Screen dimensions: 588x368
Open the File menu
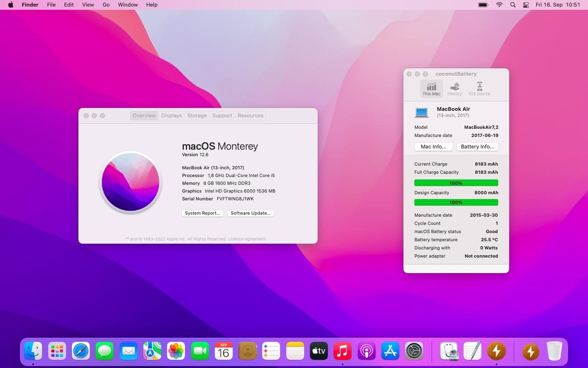52,5
